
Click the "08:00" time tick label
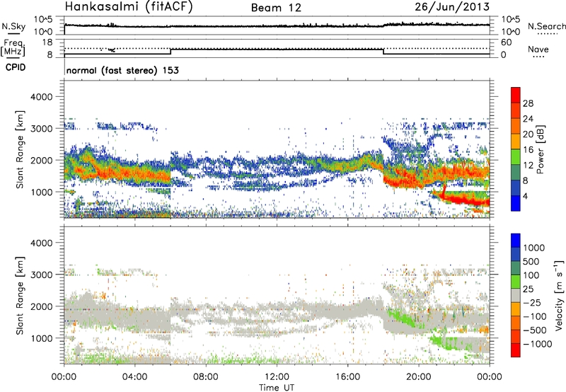click(206, 377)
